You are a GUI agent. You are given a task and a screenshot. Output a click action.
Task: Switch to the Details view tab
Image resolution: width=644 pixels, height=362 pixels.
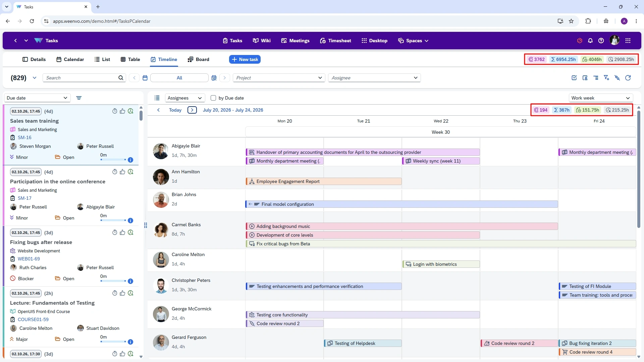(34, 59)
